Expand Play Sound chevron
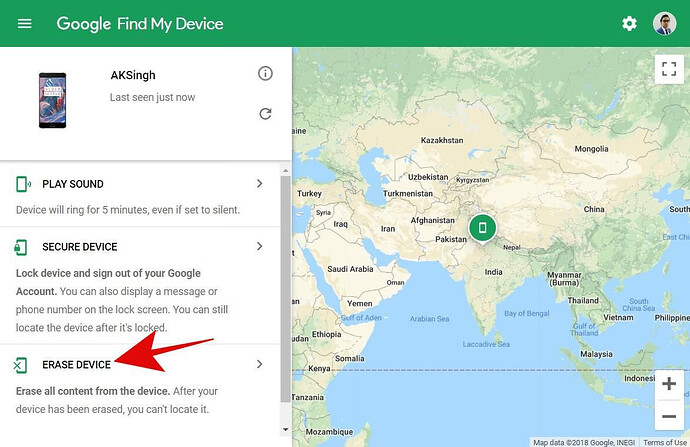 [x=260, y=183]
